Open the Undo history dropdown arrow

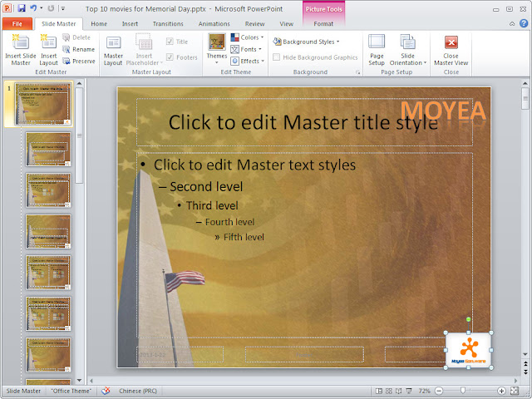[42, 8]
